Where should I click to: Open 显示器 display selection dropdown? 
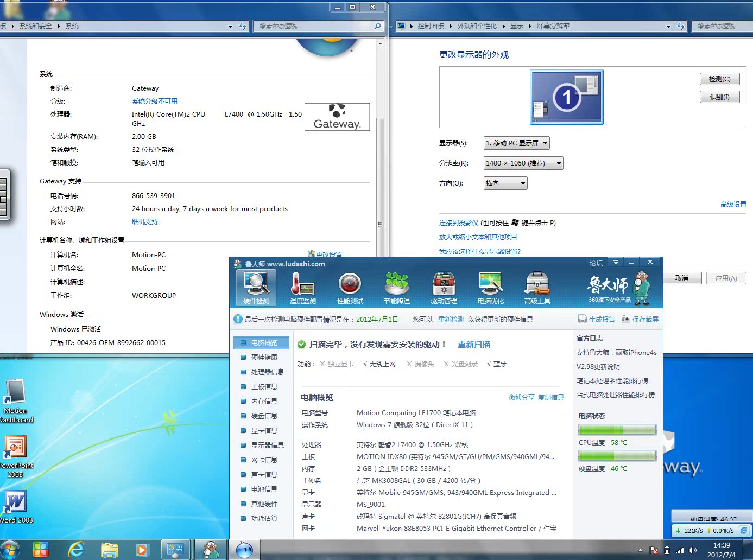pyautogui.click(x=516, y=143)
